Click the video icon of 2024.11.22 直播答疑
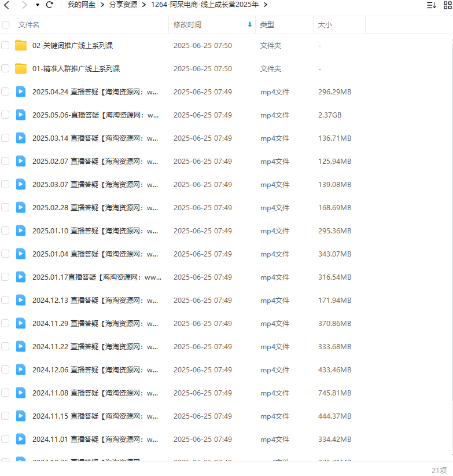The height and width of the screenshot is (476, 453). tap(21, 347)
